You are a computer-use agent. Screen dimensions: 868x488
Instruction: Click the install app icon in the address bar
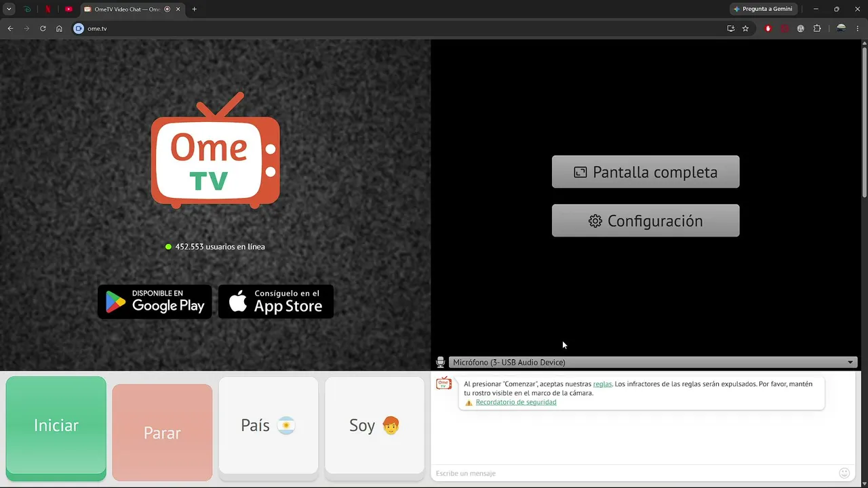click(730, 28)
